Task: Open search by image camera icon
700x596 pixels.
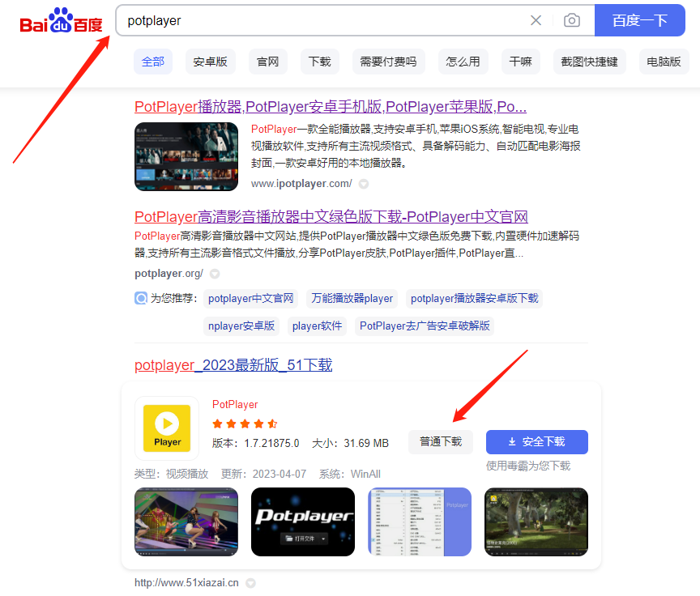Action: click(572, 20)
